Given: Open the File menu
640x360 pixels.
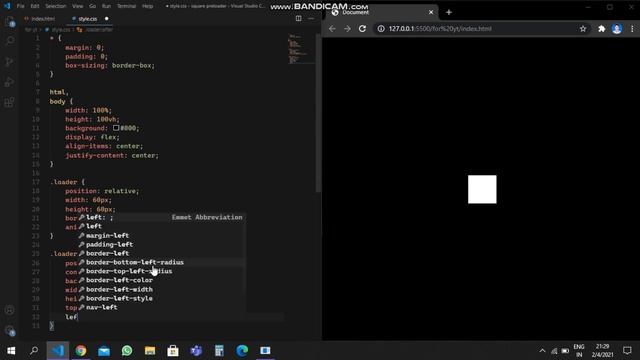Looking at the screenshot, I should [x=20, y=6].
